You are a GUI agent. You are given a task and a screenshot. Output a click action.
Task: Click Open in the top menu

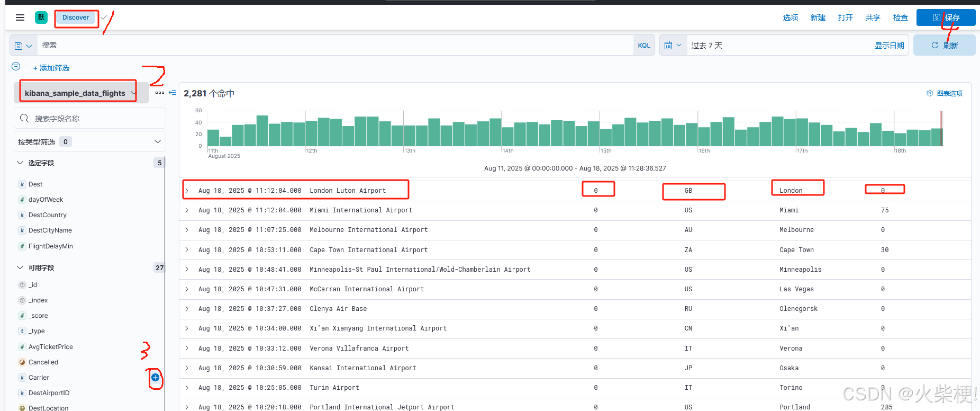coord(846,17)
